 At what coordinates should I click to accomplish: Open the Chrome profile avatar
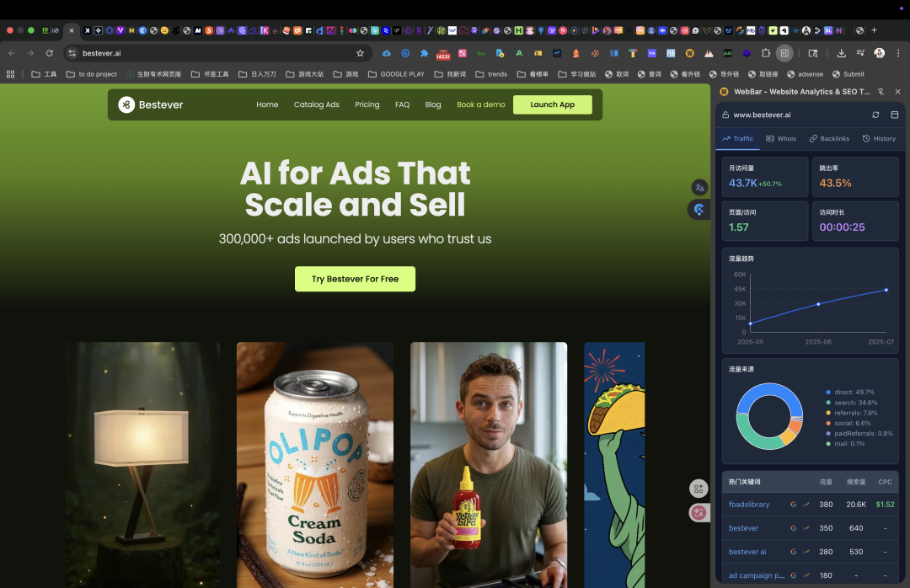point(879,53)
